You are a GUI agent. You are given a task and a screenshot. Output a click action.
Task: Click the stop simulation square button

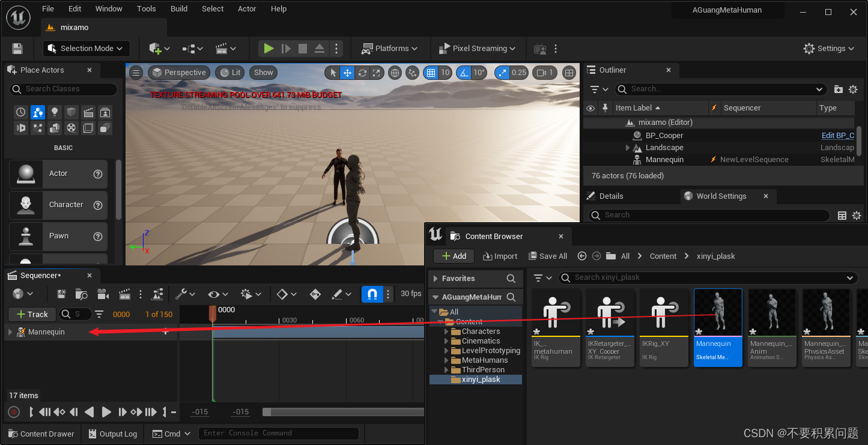[x=303, y=49]
